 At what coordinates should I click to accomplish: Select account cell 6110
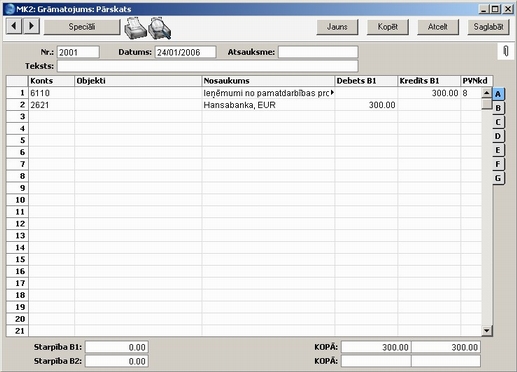(51, 93)
